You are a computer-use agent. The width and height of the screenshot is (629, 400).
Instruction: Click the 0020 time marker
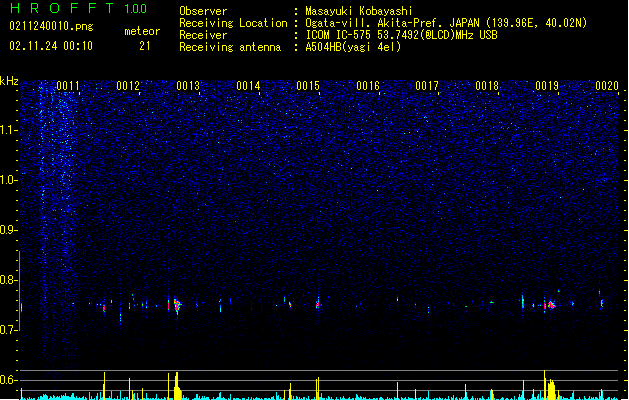click(x=607, y=86)
